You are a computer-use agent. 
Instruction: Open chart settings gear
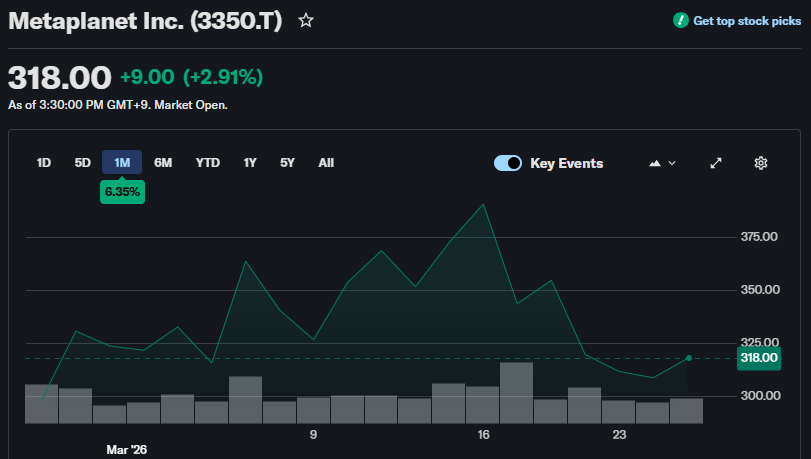point(761,163)
